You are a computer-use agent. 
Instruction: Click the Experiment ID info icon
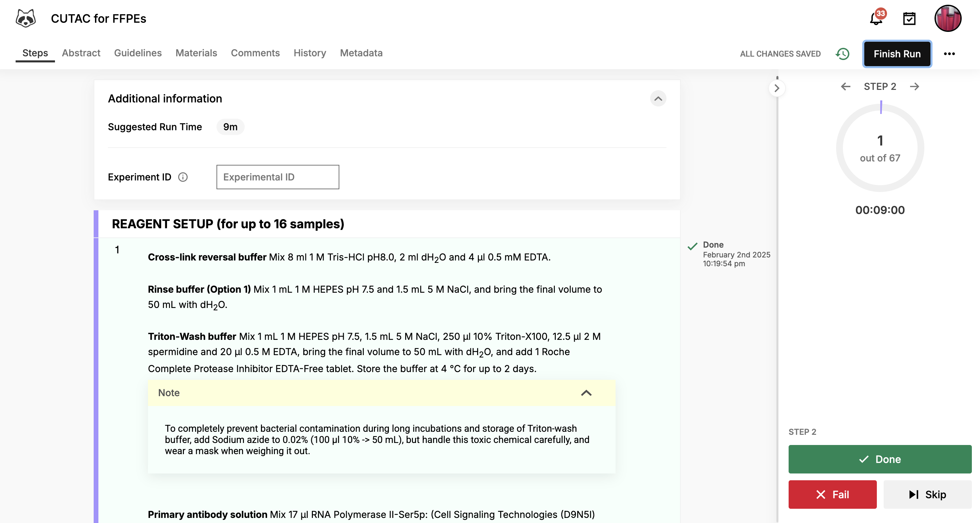click(183, 177)
